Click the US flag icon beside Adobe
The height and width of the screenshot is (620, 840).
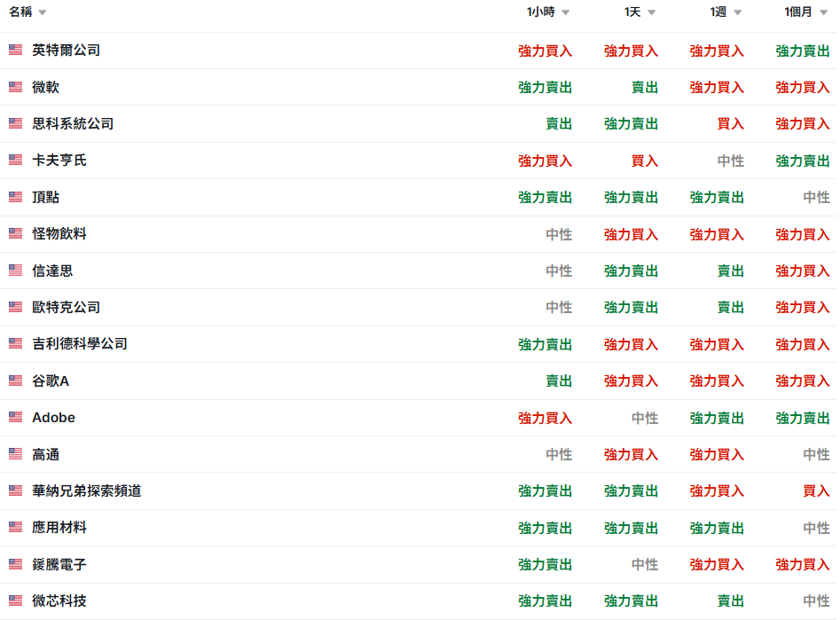[x=16, y=417]
